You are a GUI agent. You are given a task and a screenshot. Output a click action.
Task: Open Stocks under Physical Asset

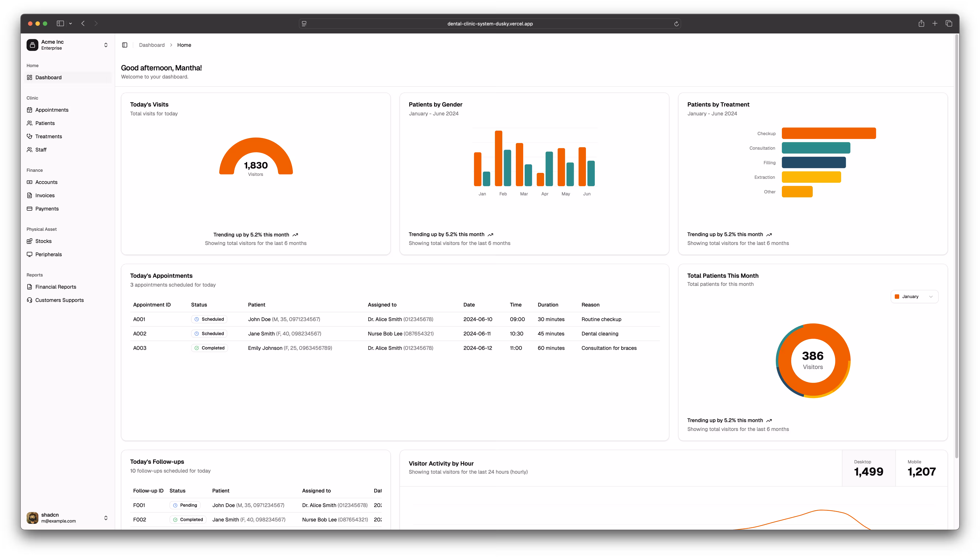(43, 241)
